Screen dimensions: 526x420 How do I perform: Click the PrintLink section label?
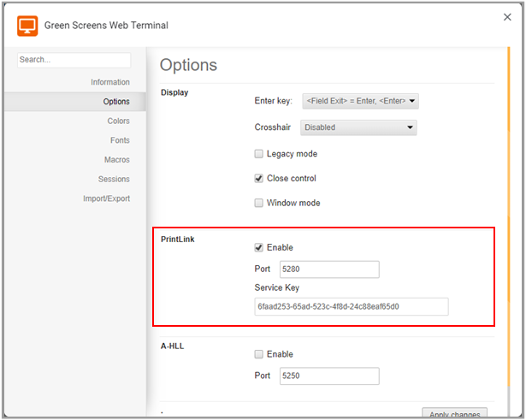[177, 240]
